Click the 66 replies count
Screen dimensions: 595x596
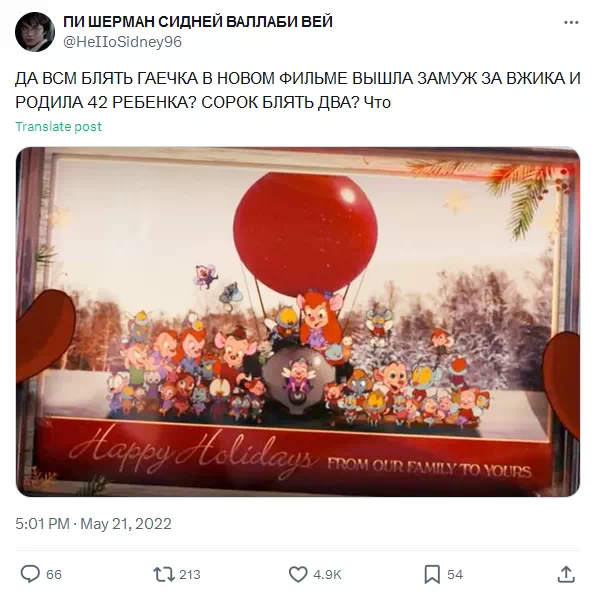tap(54, 574)
